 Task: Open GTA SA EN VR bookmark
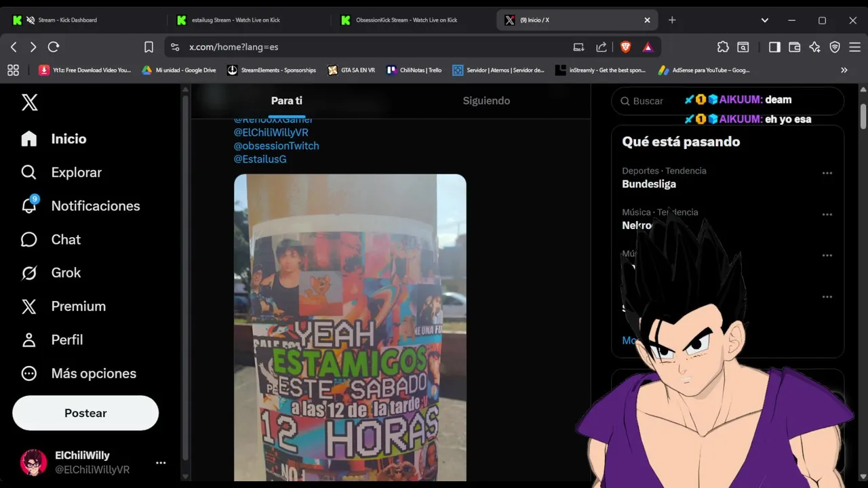(x=351, y=70)
